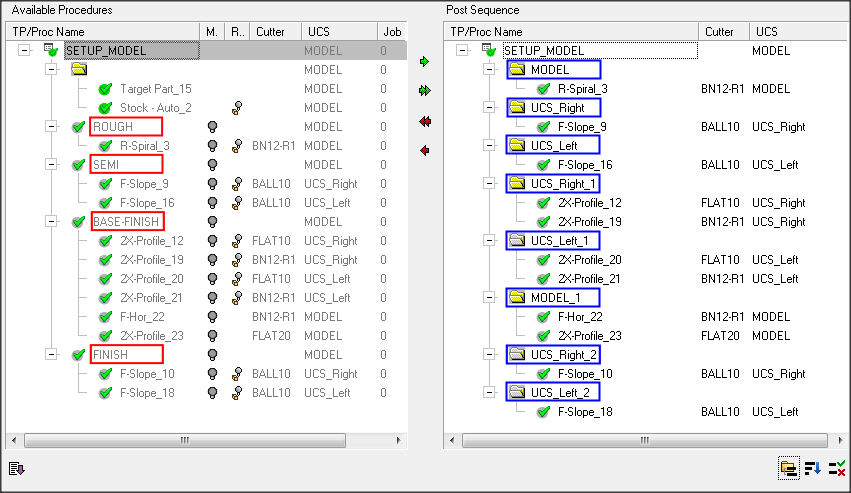
Task: Collapse the ROUGH group
Action: [x=51, y=127]
